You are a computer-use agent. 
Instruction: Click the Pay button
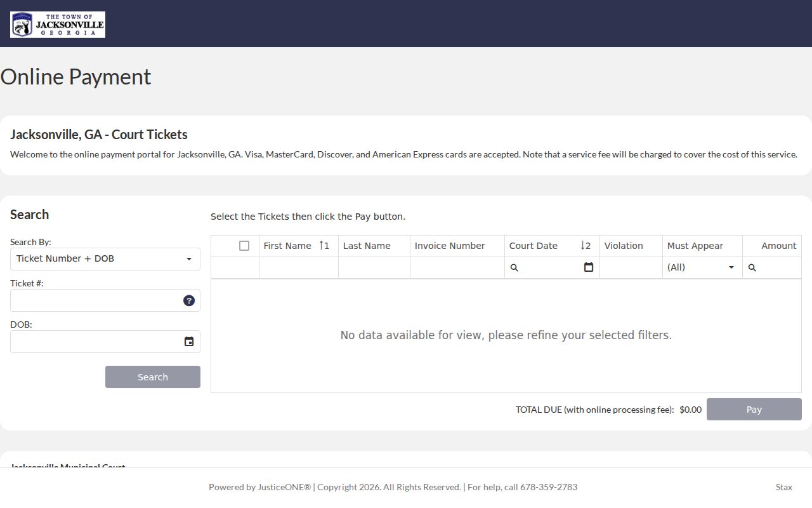754,410
